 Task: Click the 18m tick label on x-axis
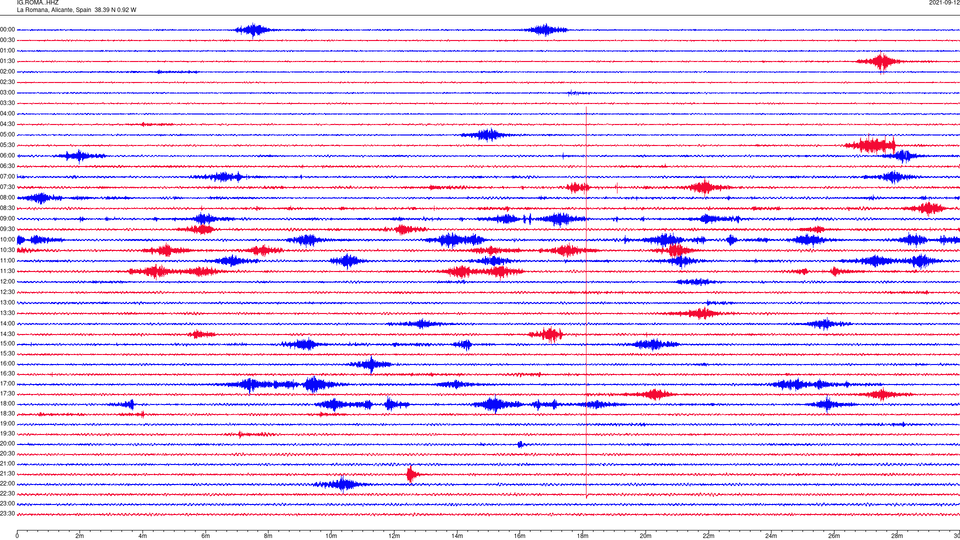583,536
